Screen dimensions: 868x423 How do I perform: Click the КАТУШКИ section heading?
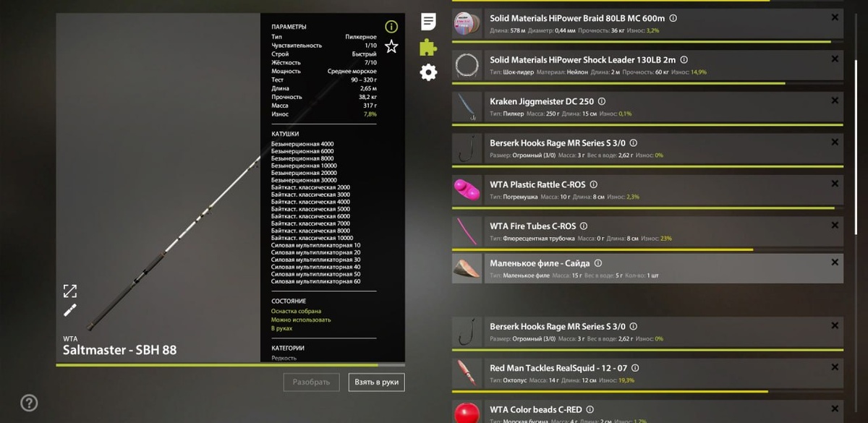[285, 134]
